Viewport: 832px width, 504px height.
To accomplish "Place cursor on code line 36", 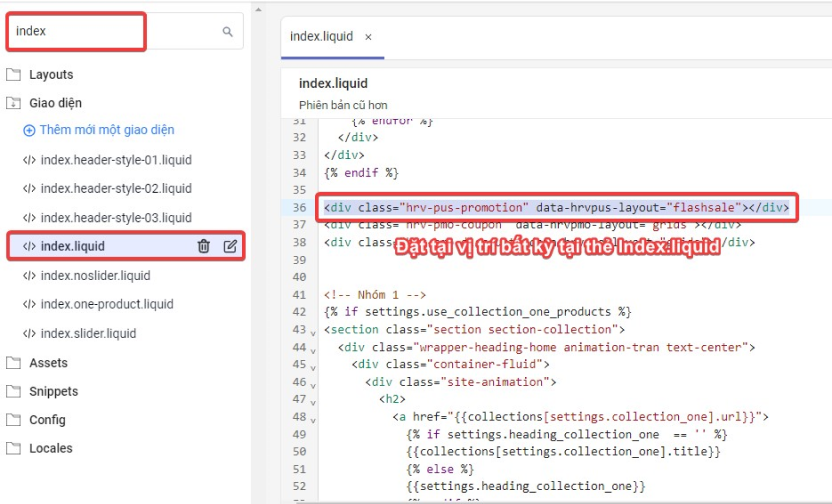I will click(556, 208).
